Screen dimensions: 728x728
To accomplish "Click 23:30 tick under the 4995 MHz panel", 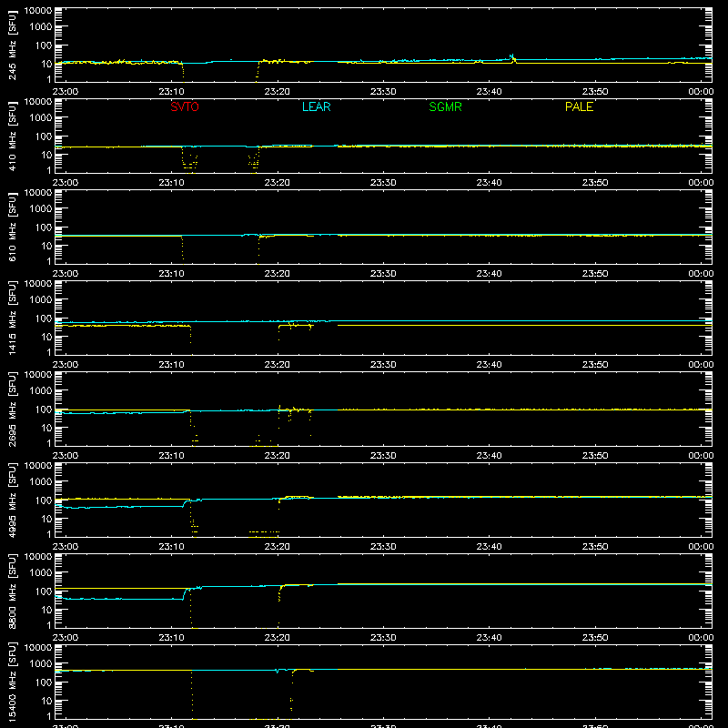I will click(383, 547).
